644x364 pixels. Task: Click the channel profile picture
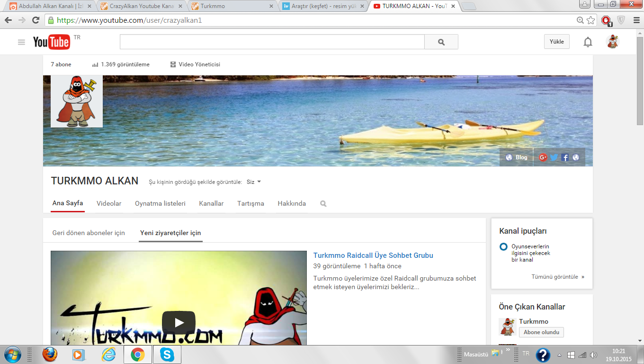77,101
